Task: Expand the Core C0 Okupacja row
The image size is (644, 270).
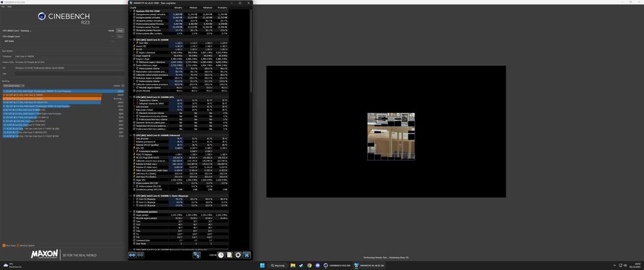Action: [133, 199]
